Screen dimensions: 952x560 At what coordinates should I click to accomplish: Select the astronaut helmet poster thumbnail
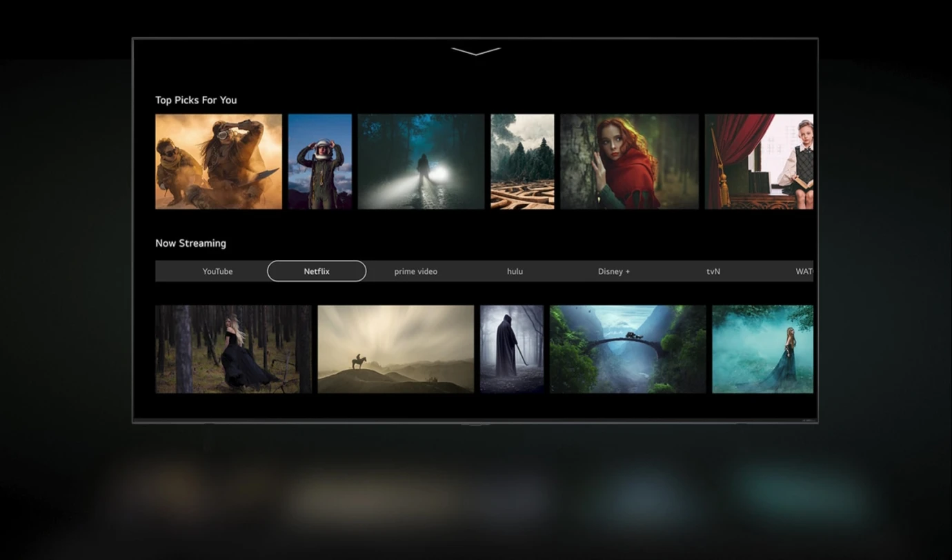pyautogui.click(x=319, y=161)
